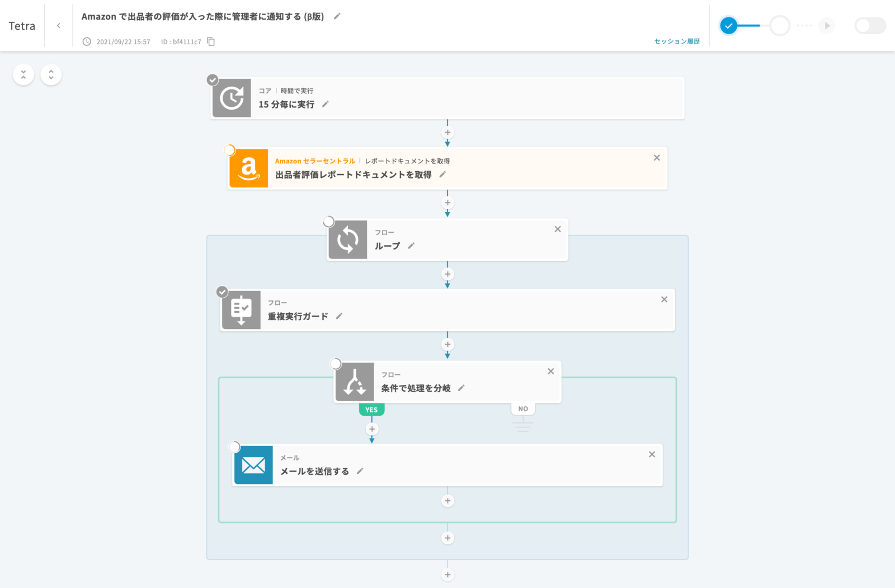Click the Tetra logo text
The width and height of the screenshot is (895, 588).
22,26
